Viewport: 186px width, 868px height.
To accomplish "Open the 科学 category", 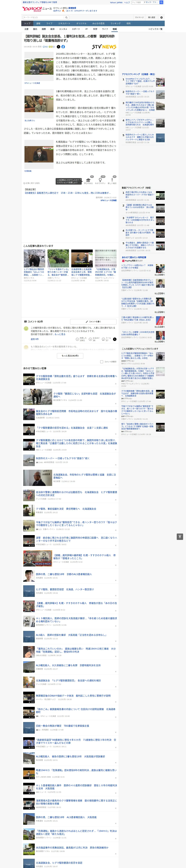I will pos(95,29).
